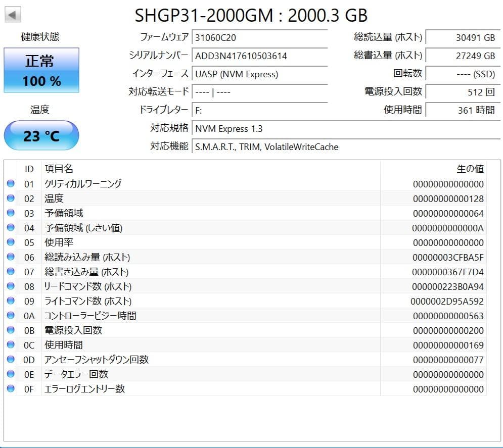Select the status icon for 電源投入回数 row
503x448 pixels.
point(11,330)
